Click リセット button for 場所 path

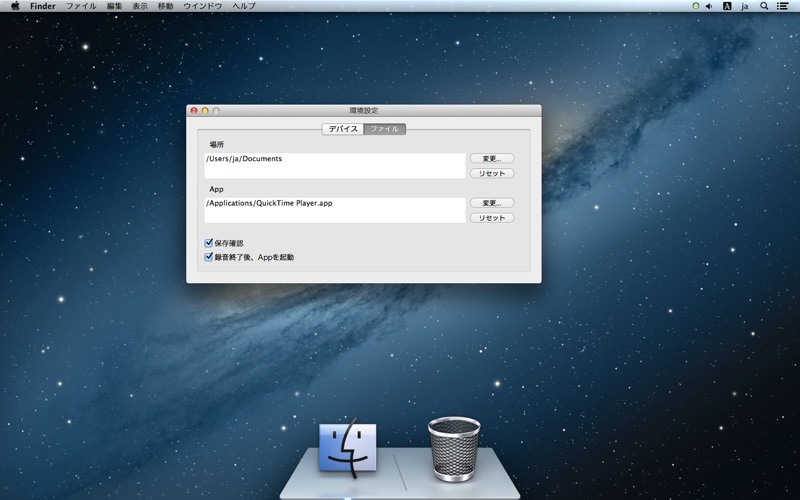pyautogui.click(x=492, y=173)
